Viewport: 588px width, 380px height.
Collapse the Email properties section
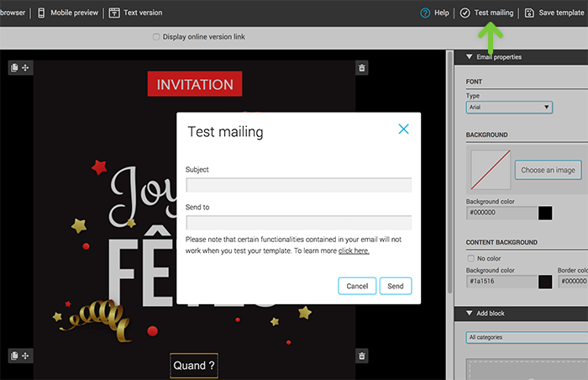pos(469,57)
